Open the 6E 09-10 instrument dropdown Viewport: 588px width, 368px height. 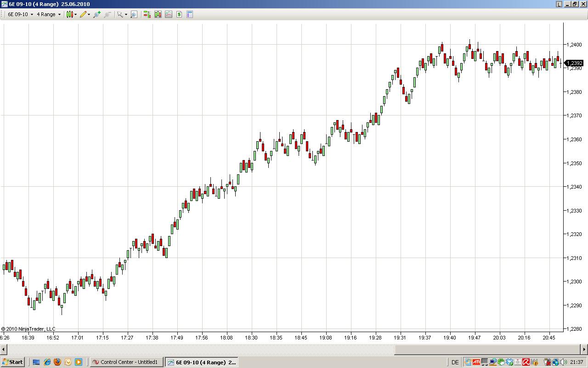pyautogui.click(x=20, y=14)
